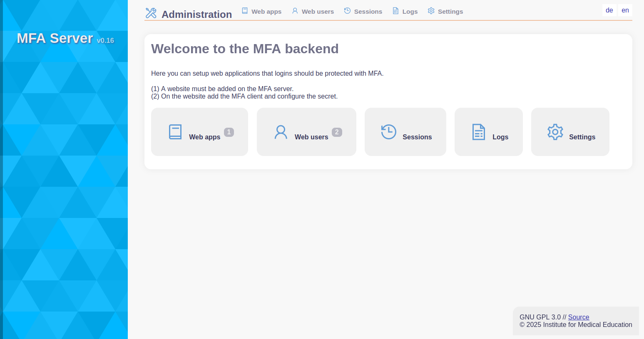This screenshot has height=339, width=644.
Task: Click the book icon beside Web apps in the top navigation
Action: click(245, 11)
